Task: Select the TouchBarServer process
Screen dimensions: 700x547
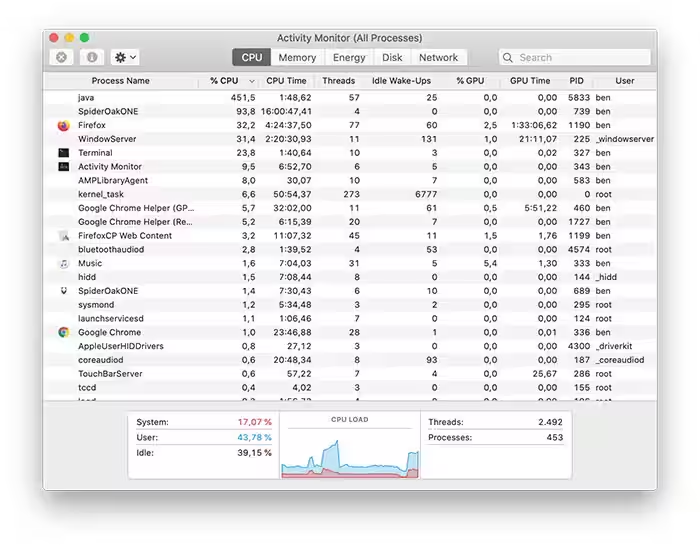Action: 350,374
